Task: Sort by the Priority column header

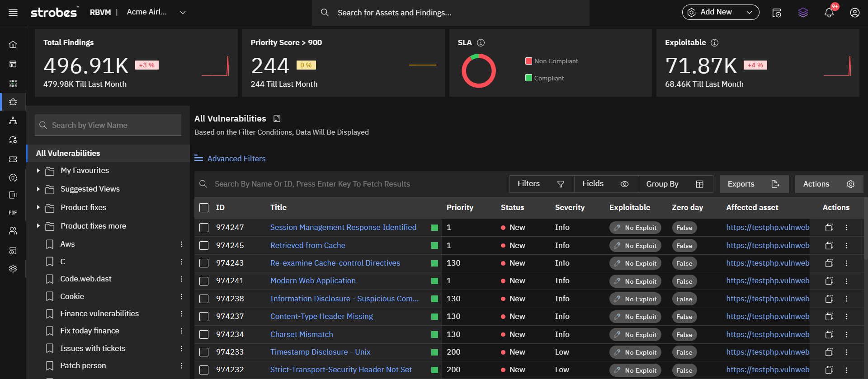Action: 460,208
